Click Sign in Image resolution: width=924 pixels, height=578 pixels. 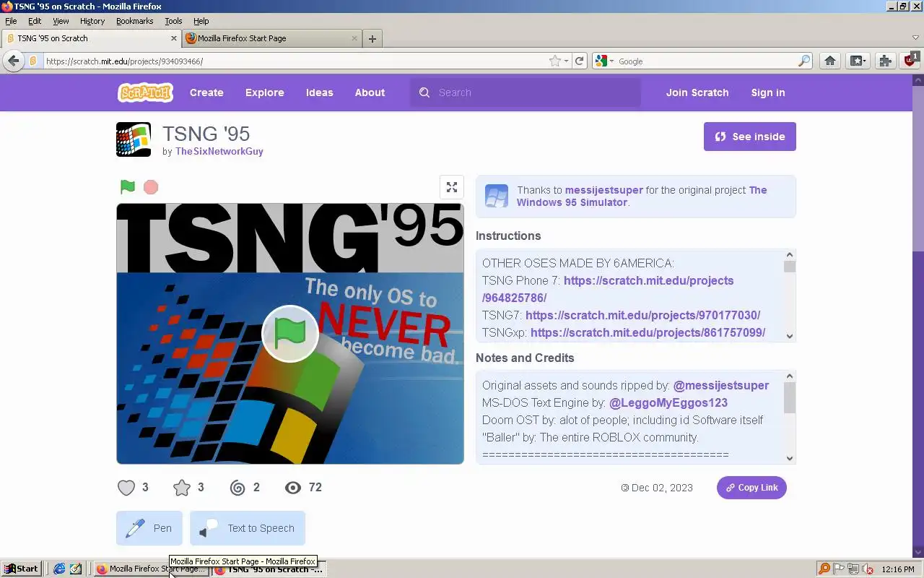tap(768, 92)
